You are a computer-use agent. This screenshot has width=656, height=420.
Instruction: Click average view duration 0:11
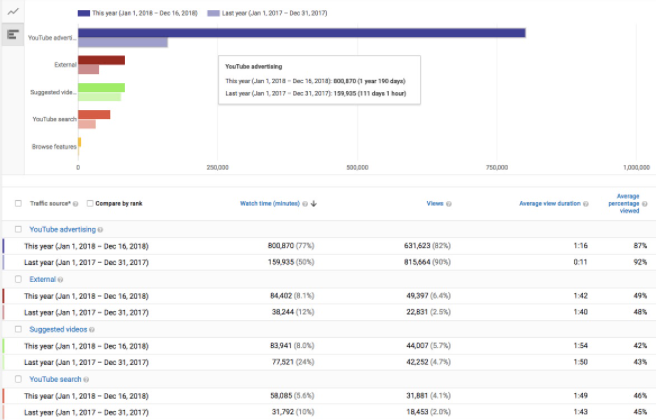tap(580, 262)
